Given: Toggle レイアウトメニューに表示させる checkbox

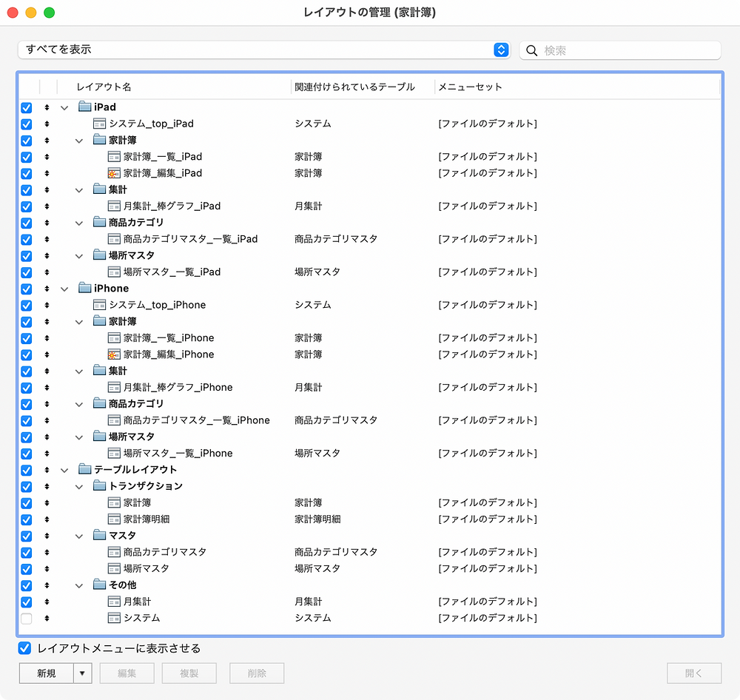Looking at the screenshot, I should click(x=24, y=648).
